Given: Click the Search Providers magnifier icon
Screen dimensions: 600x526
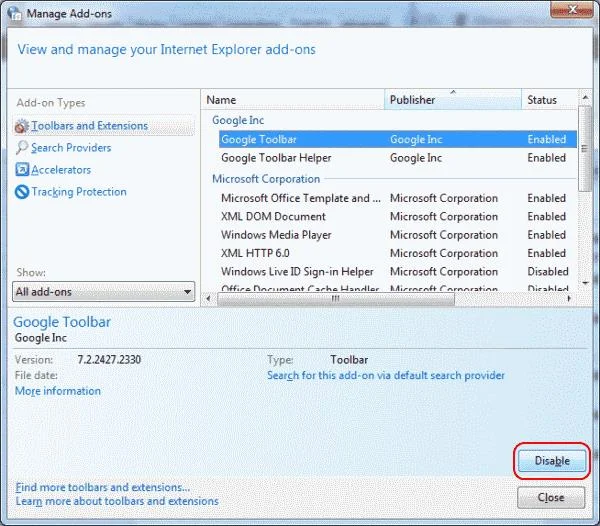Looking at the screenshot, I should (22, 148).
